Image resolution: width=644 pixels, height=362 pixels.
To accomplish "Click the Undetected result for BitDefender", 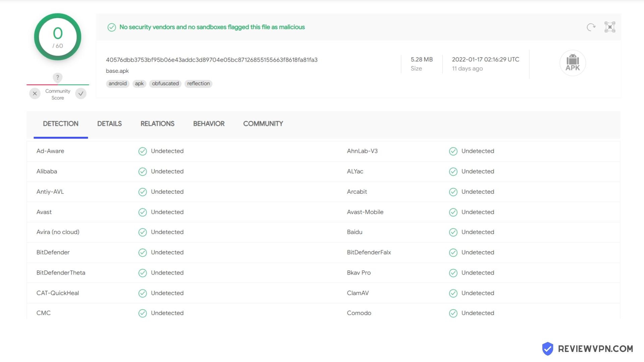I will [167, 252].
